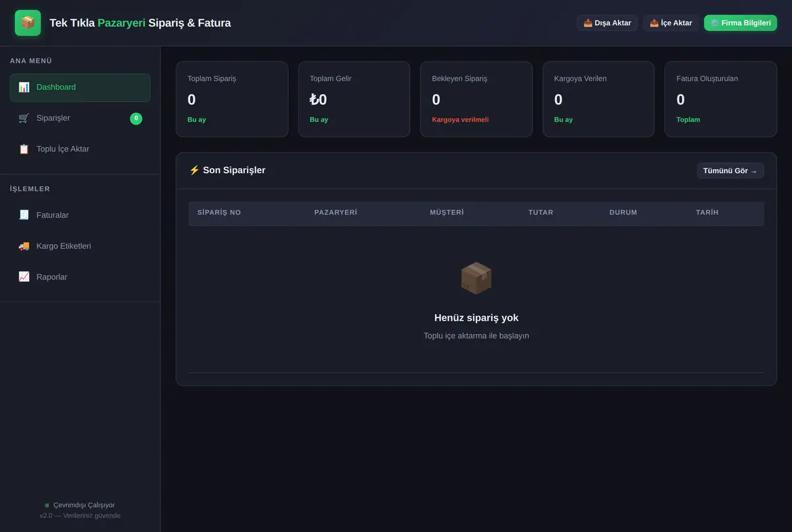Click the green package logo icon

point(28,23)
